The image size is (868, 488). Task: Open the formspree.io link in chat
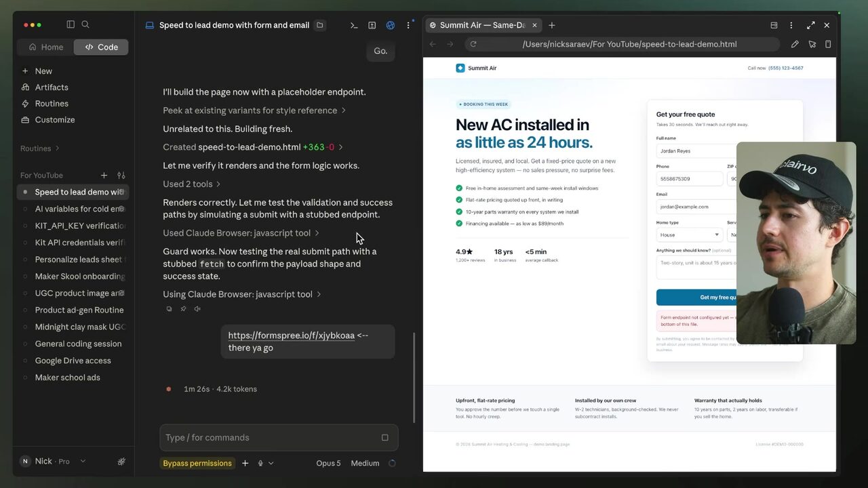(292, 335)
